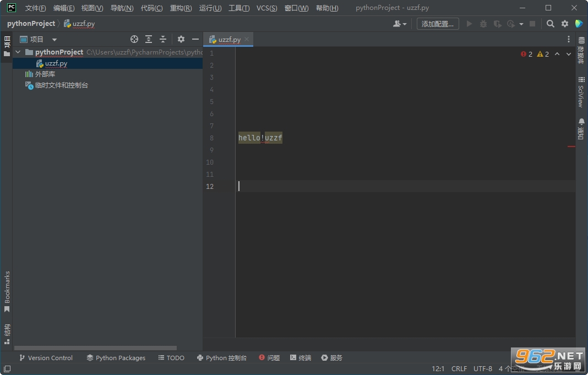This screenshot has width=588, height=375.
Task: Click the error count indicator showing 2
Action: (x=526, y=54)
